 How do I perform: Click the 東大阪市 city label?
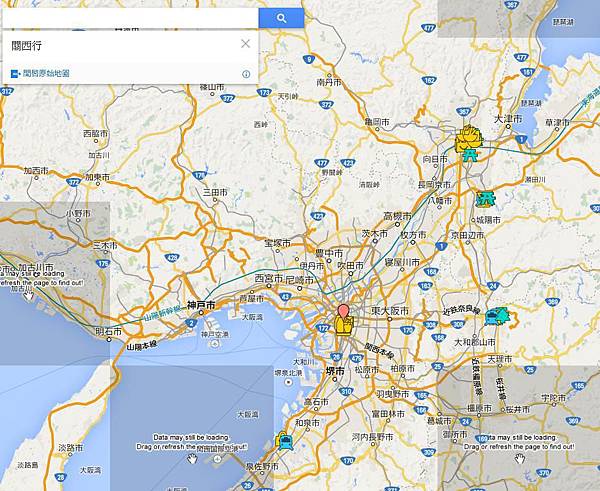point(390,310)
